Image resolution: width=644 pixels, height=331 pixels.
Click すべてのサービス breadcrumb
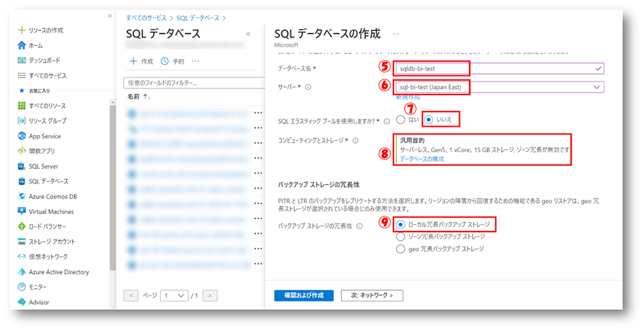point(146,18)
